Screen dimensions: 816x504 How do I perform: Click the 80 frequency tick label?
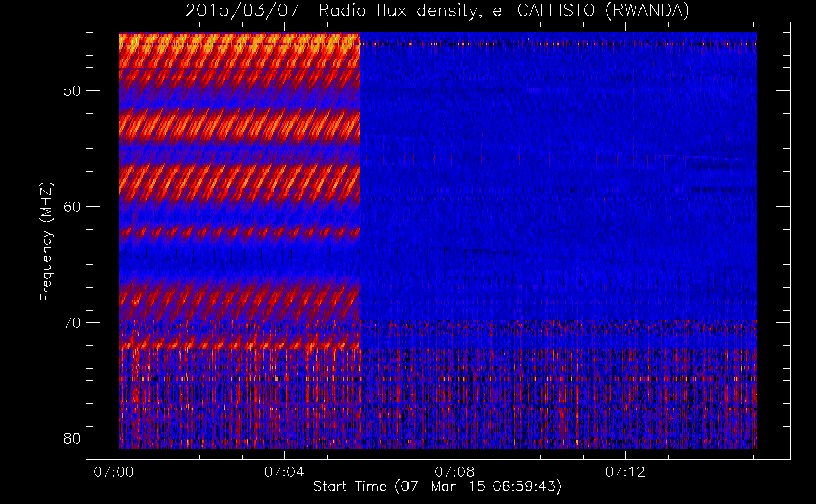pyautogui.click(x=72, y=438)
